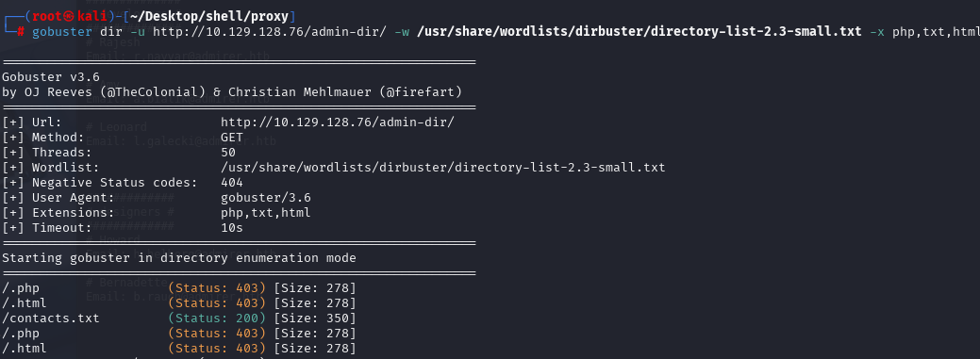
Task: Click the User Agent value gobuster/3.6
Action: [x=266, y=198]
